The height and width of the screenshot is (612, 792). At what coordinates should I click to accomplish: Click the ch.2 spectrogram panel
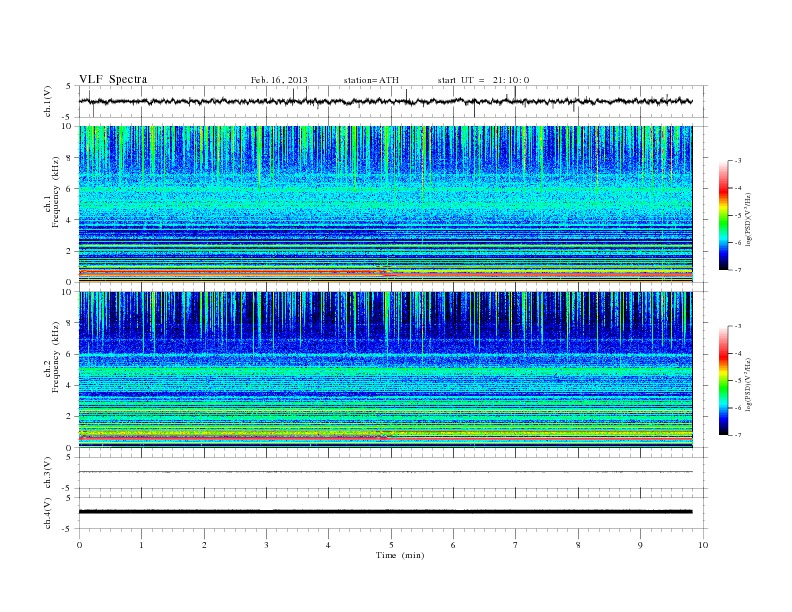(x=385, y=369)
